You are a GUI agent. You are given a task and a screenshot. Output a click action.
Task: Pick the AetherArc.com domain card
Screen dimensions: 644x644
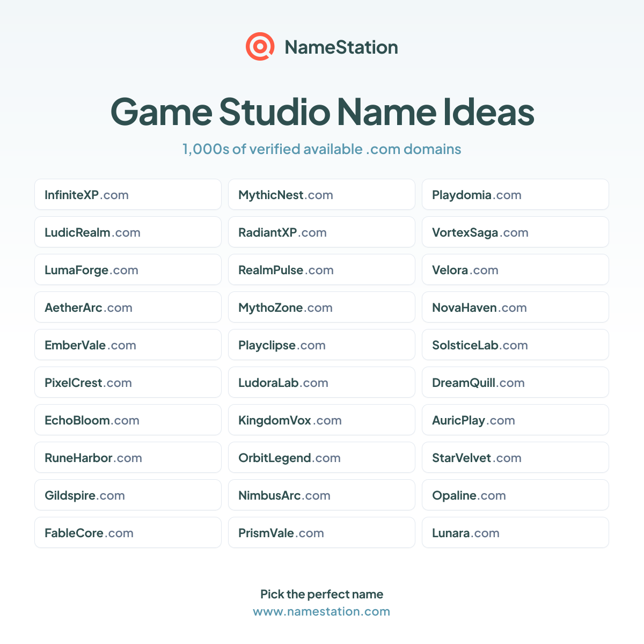coord(128,307)
